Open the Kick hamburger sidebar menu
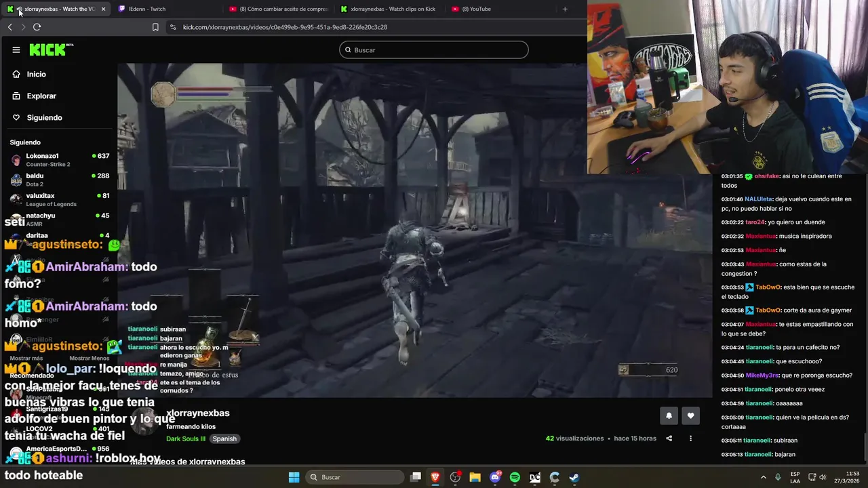 point(16,49)
